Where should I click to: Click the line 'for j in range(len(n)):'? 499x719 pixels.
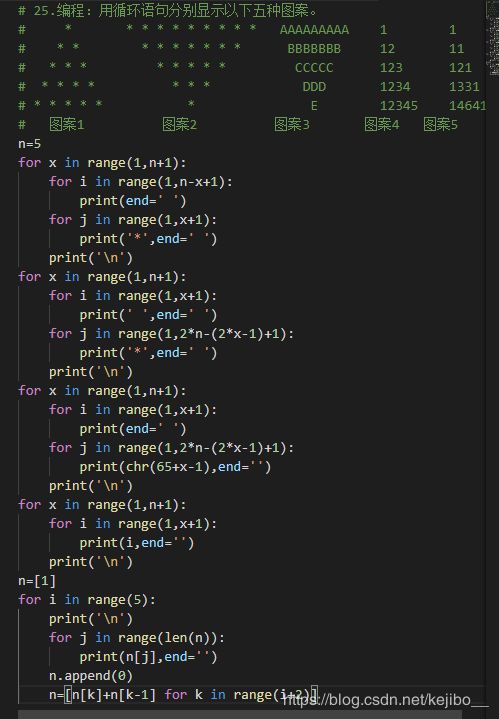point(137,638)
